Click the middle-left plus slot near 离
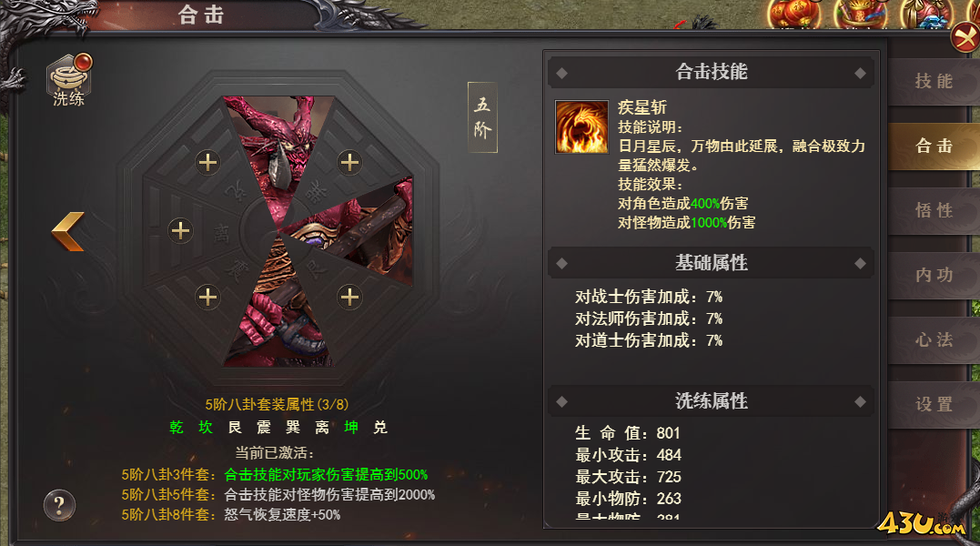 [180, 230]
